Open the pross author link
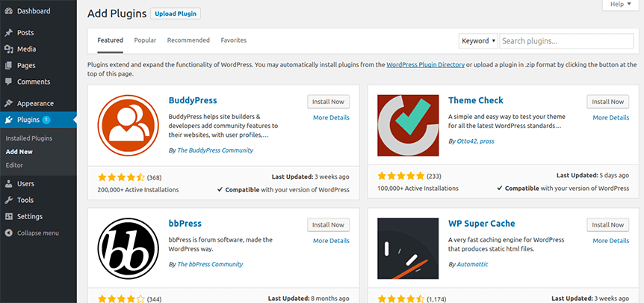Viewport: 644px width, 303px height. (487, 141)
